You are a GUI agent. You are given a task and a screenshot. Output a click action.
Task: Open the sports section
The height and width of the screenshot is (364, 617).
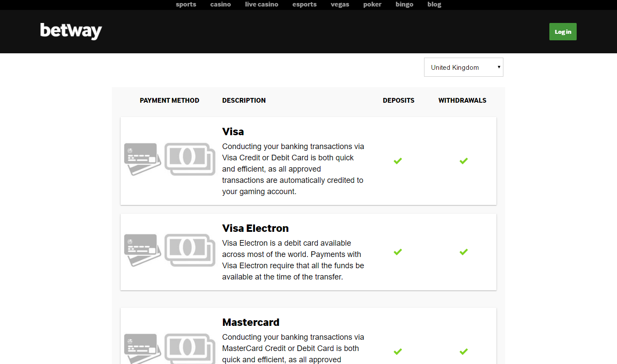point(186,4)
